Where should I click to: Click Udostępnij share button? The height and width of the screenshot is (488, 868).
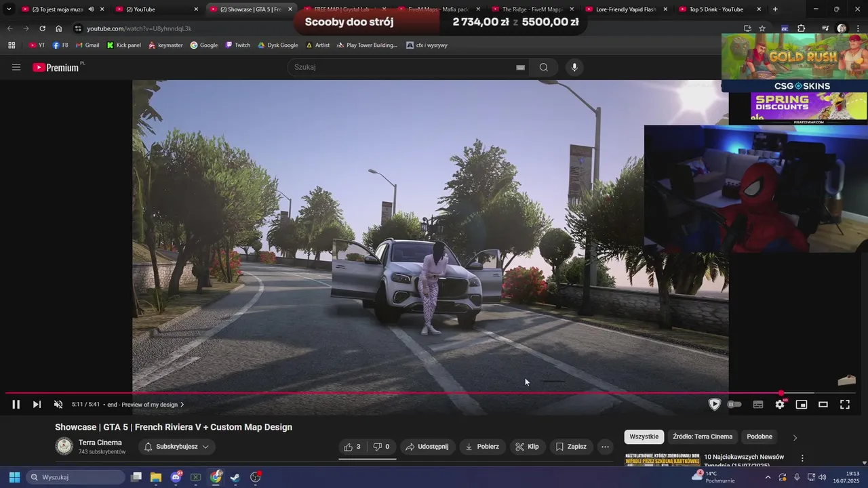[427, 447]
